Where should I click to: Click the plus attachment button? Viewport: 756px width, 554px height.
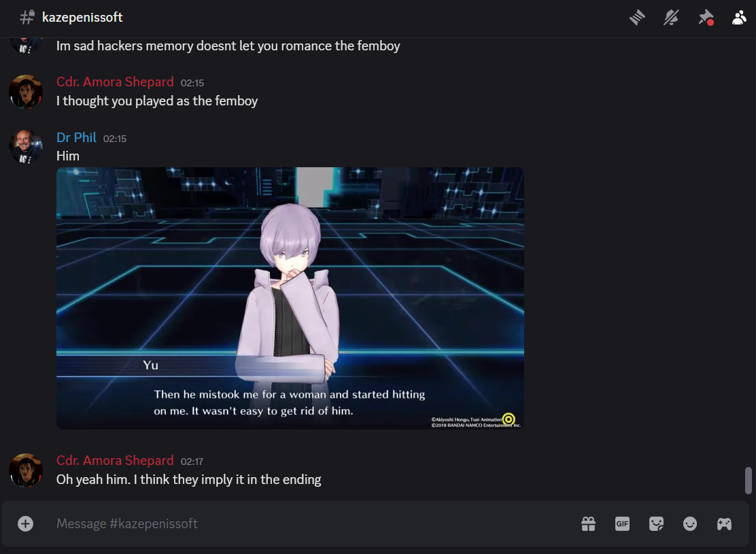26,523
